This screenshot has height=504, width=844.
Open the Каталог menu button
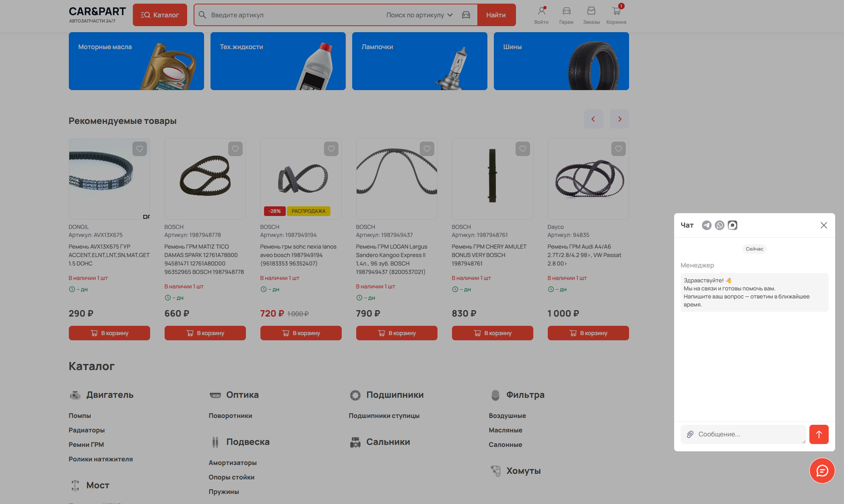(160, 15)
